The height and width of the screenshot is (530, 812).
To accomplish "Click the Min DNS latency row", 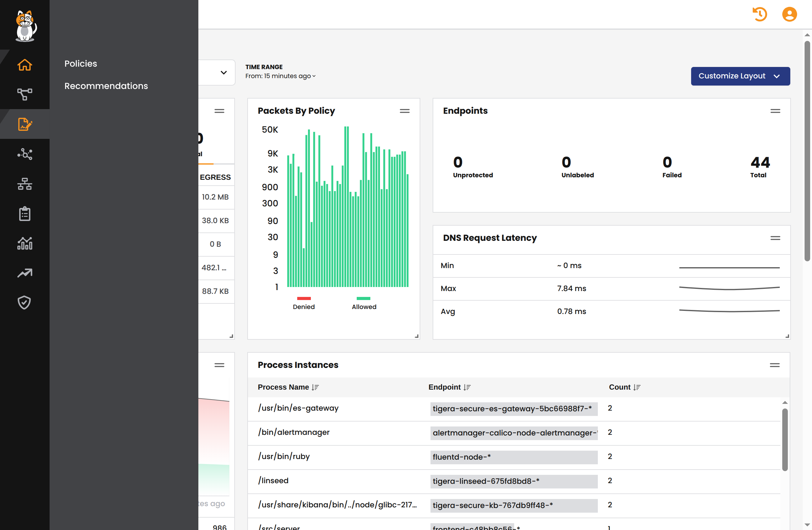I will [x=611, y=266].
